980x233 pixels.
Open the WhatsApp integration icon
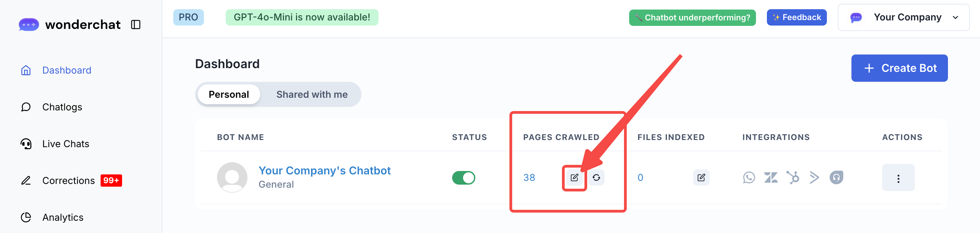coord(749,177)
